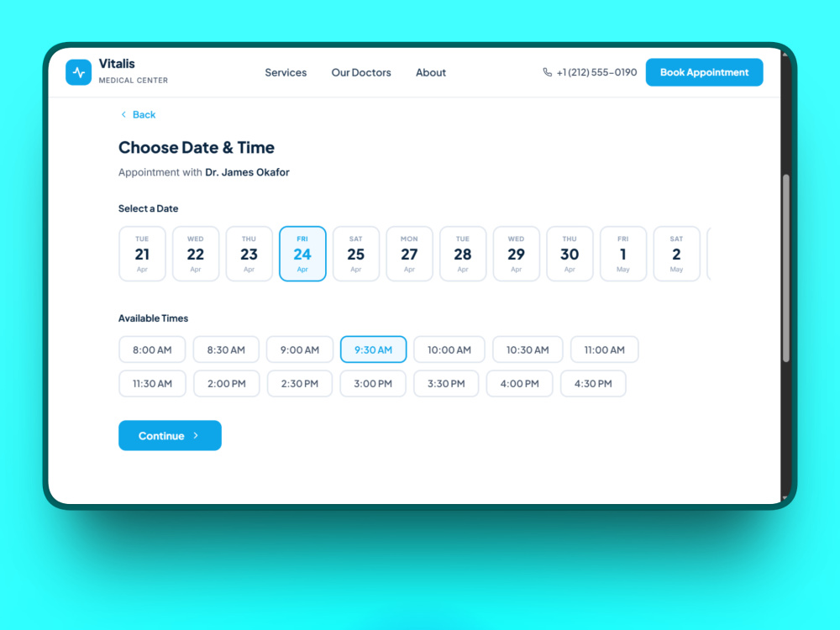The height and width of the screenshot is (630, 840).
Task: Click the Vitalis heartbeat logo icon
Action: point(78,71)
